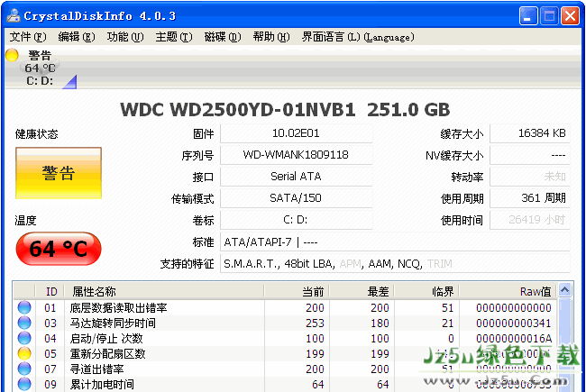This screenshot has width=586, height=392.
Task: Click the cache size field 16384 KB
Action: [530, 133]
